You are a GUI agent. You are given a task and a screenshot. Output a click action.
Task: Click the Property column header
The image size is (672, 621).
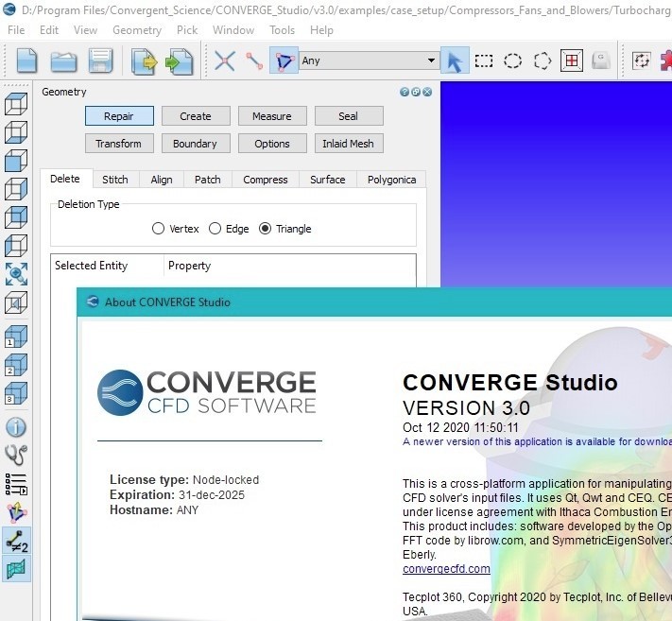click(190, 266)
